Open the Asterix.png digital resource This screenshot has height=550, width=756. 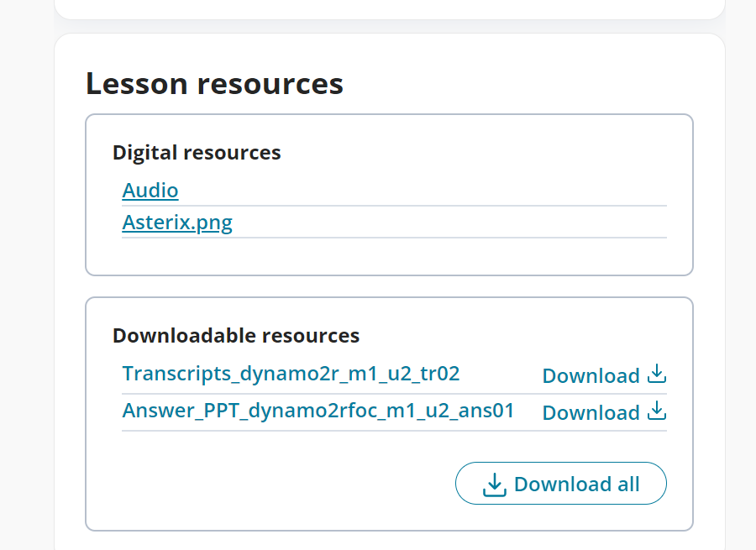pyautogui.click(x=177, y=222)
